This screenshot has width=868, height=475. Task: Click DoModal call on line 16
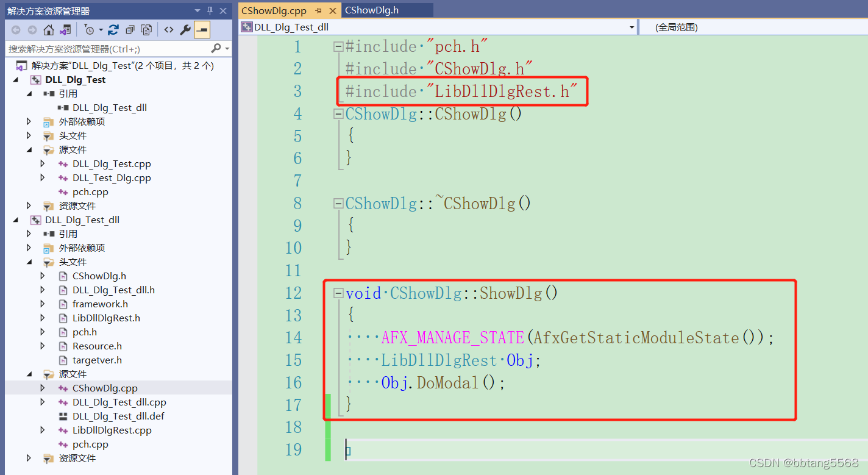coord(448,383)
